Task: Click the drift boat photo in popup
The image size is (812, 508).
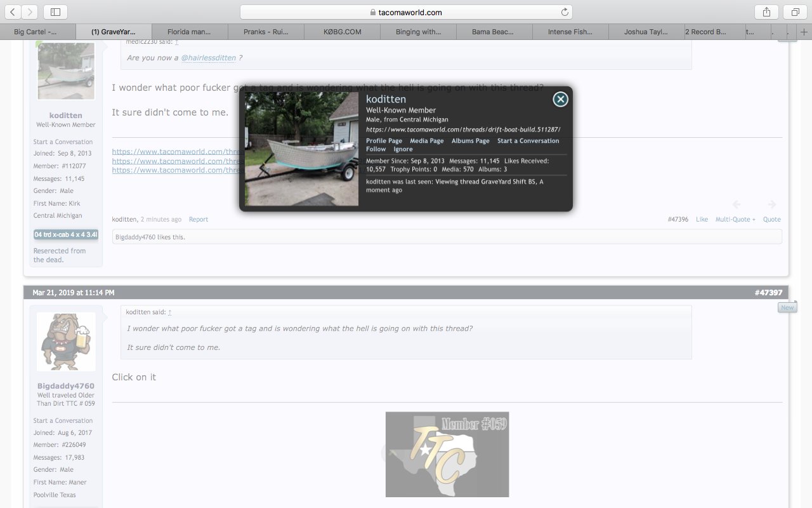Action: pyautogui.click(x=301, y=149)
